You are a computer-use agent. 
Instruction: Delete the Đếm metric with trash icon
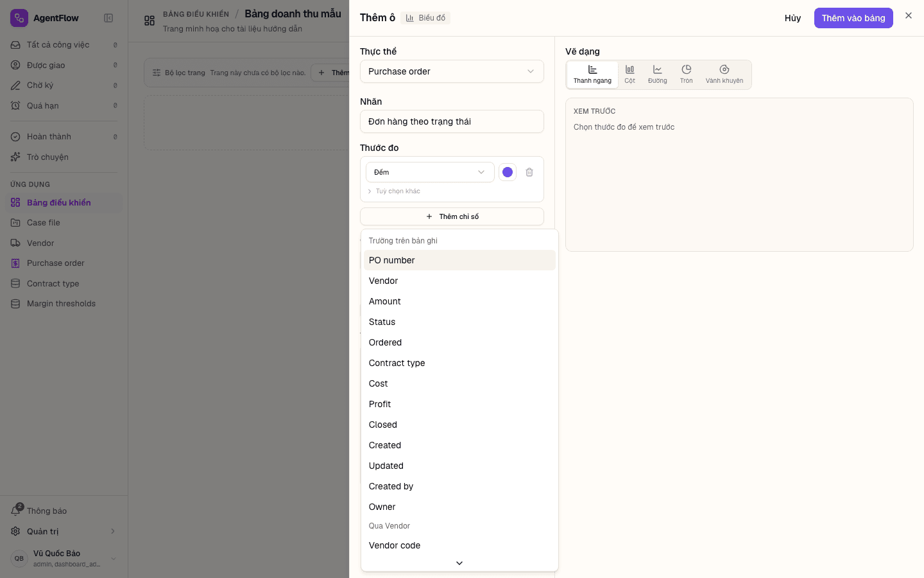pyautogui.click(x=529, y=172)
